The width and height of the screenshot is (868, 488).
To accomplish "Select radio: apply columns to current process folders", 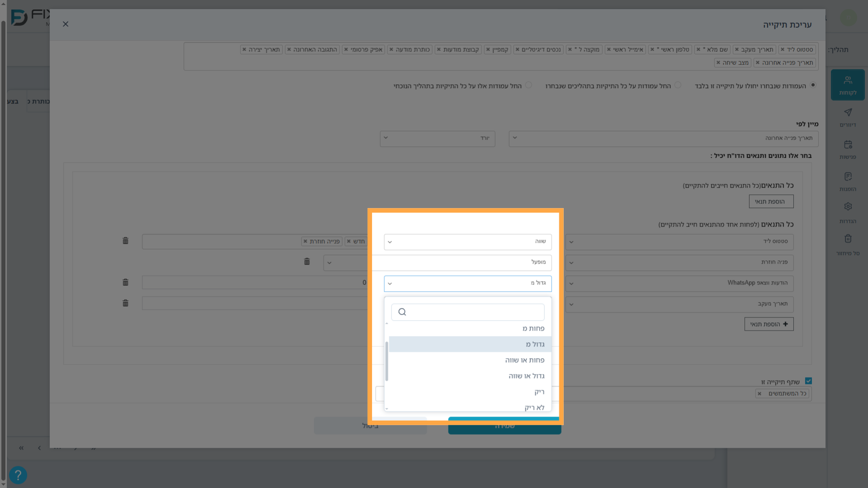I will [x=528, y=85].
